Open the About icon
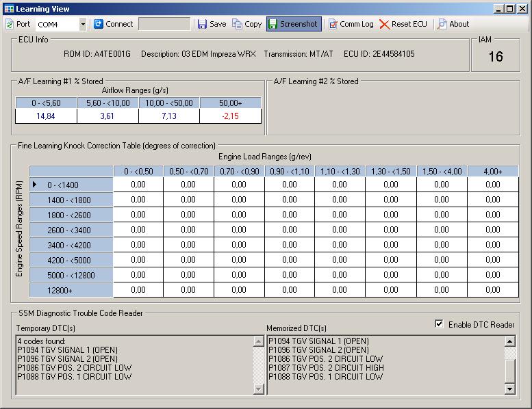 442,24
